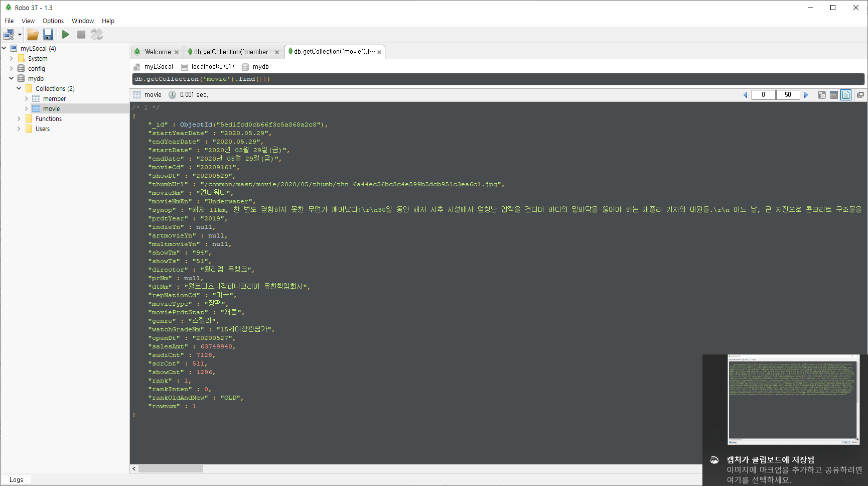Open the snip notification screenshot thumbnail
Screen dimensions: 868x486
click(x=794, y=400)
